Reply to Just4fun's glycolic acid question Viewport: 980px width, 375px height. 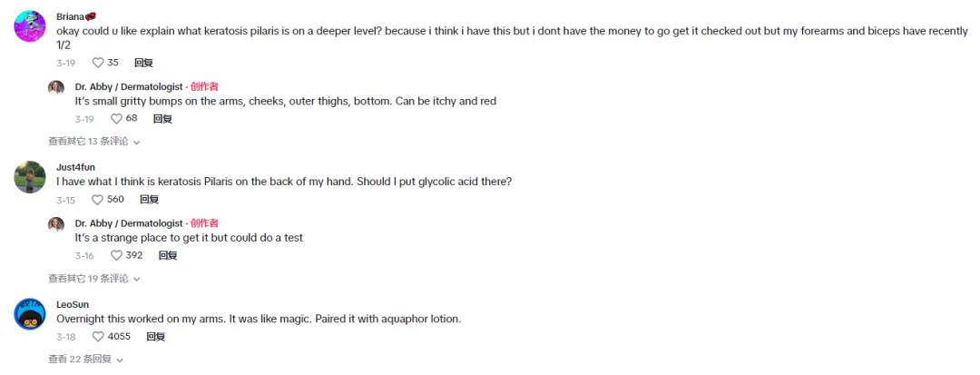[x=149, y=200]
